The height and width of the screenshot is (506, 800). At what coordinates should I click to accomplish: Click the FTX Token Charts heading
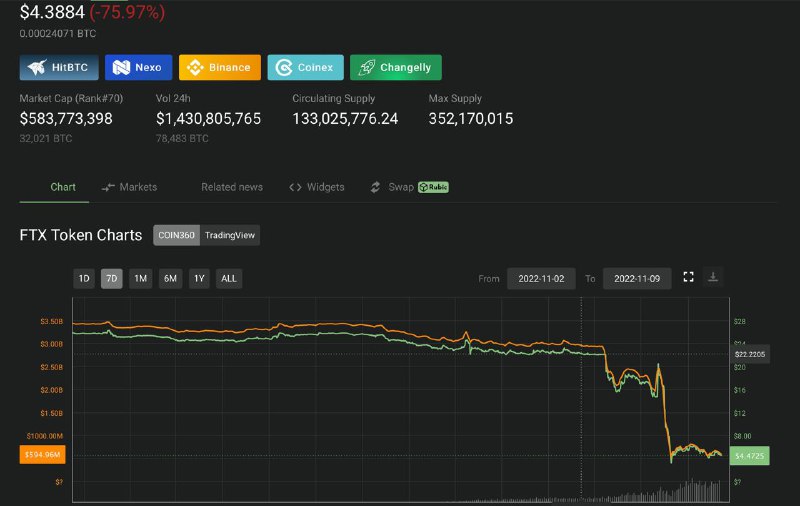coord(81,235)
